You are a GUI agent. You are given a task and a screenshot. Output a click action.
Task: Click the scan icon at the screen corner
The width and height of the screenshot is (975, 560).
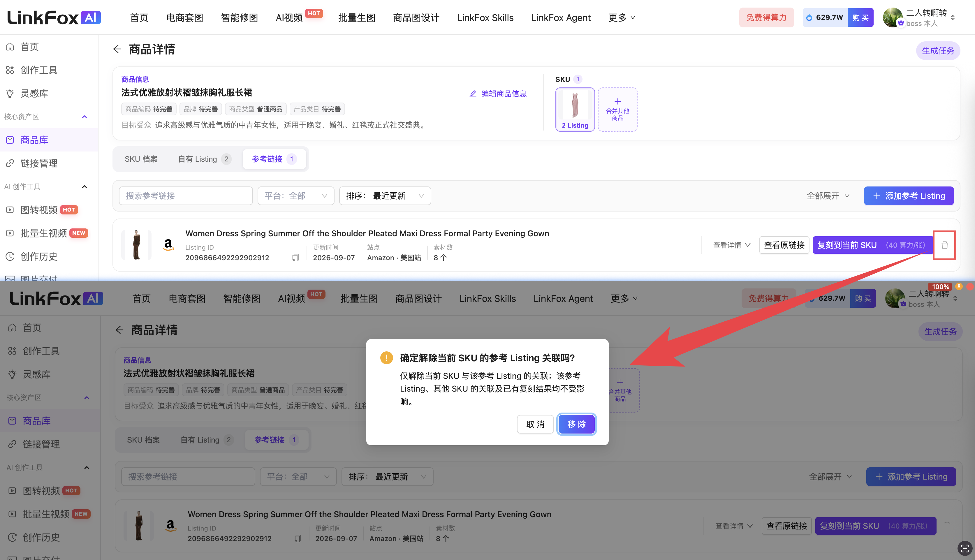964,548
